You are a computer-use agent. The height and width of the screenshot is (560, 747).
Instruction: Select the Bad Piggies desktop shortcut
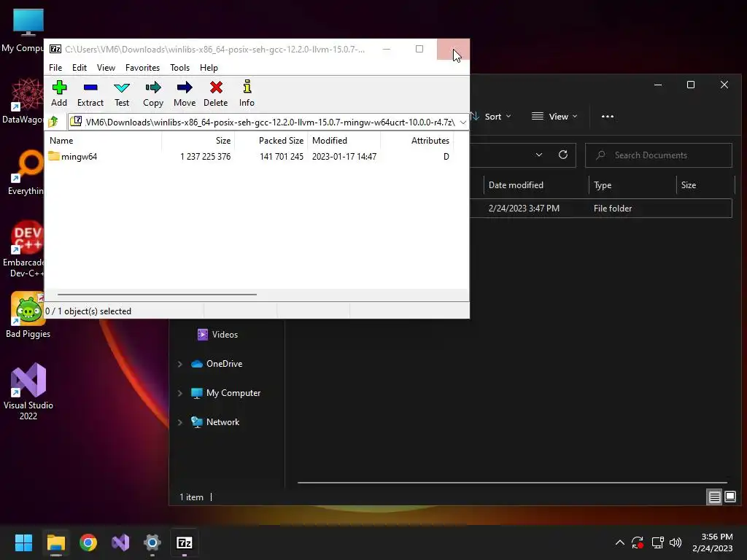click(x=28, y=315)
